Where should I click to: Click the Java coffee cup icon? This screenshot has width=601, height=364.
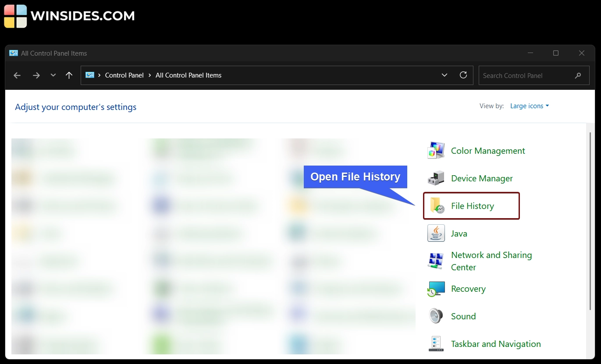point(435,233)
